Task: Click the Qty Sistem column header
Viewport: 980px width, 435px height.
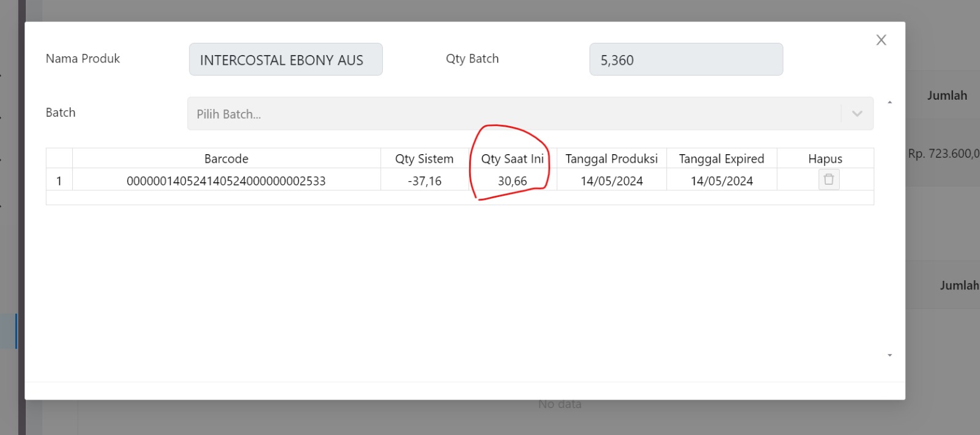Action: click(x=424, y=159)
